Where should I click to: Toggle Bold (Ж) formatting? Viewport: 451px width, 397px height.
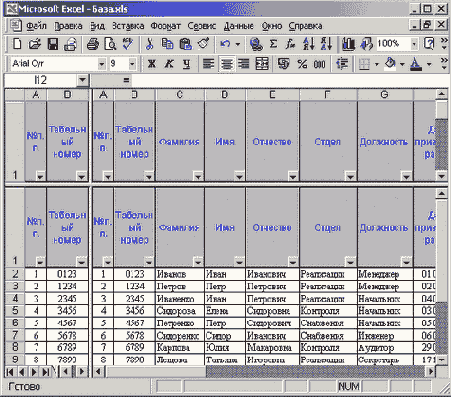pyautogui.click(x=152, y=63)
